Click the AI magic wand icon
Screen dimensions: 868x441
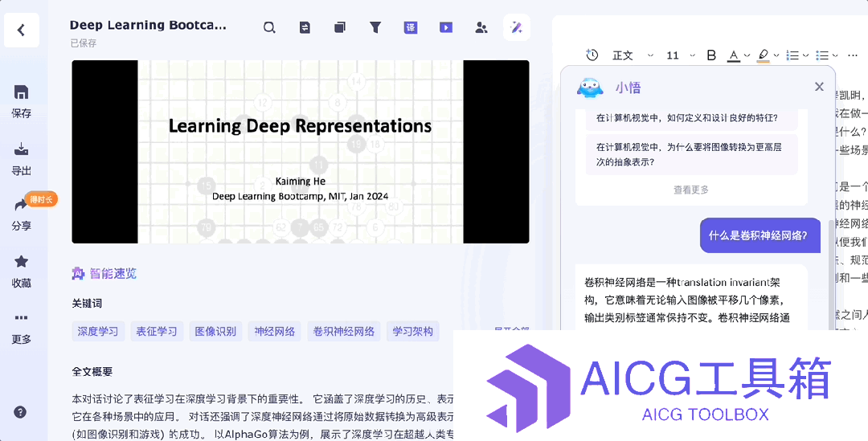click(x=517, y=27)
